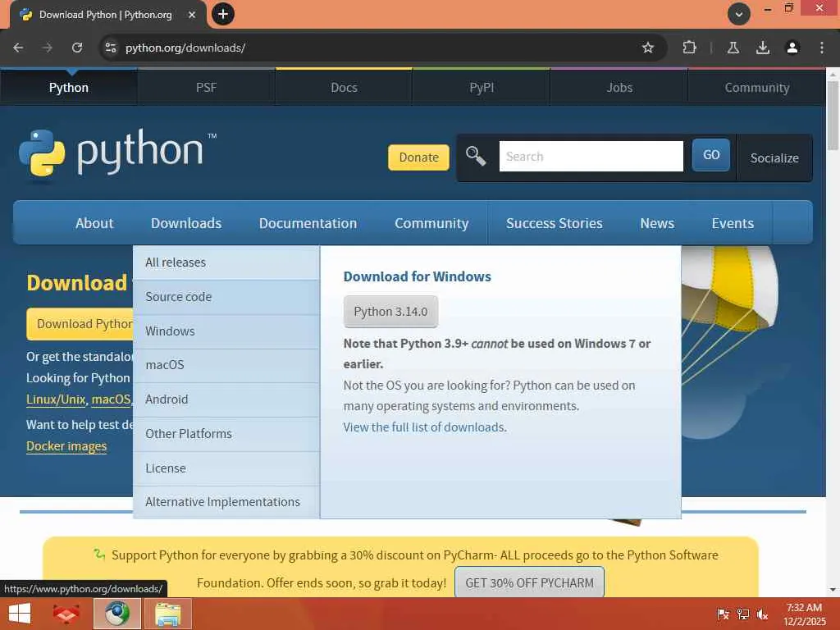Viewport: 840px width, 630px height.
Task: Open the Chrome three-dot menu
Action: tap(822, 48)
